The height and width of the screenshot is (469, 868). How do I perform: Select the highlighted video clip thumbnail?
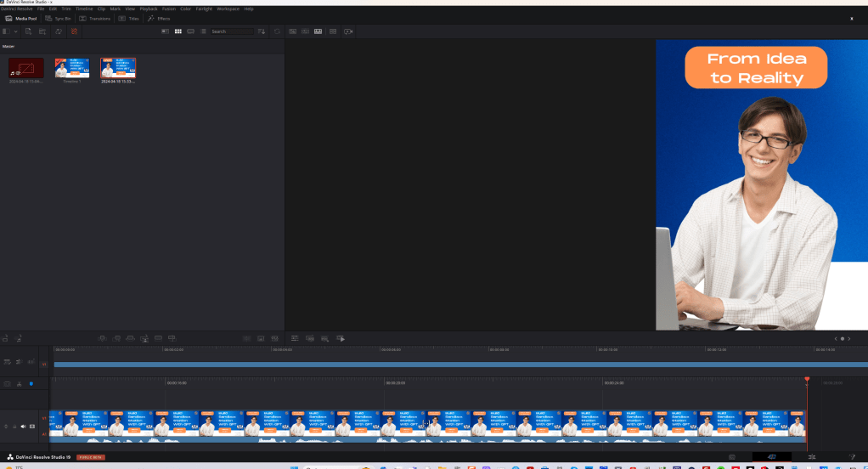pos(118,68)
